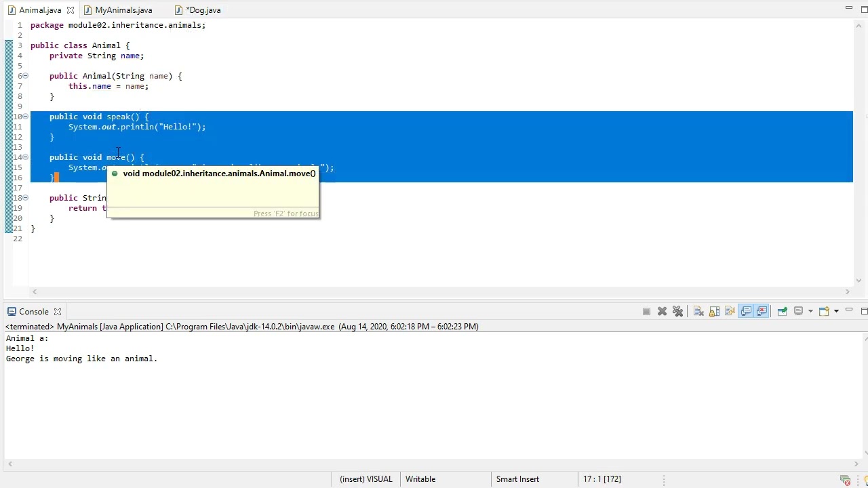The height and width of the screenshot is (488, 868).
Task: Click 'this.name = name;' on line 7
Action: coord(108,86)
